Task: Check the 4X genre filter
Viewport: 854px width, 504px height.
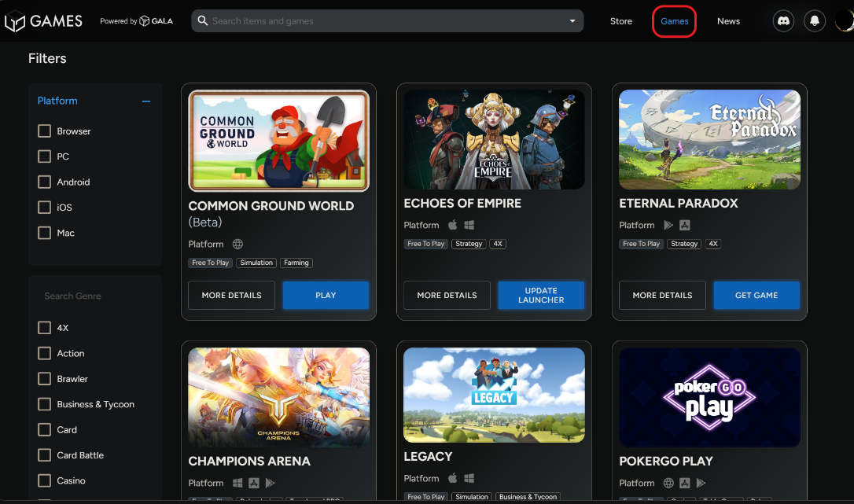Action: [x=44, y=327]
